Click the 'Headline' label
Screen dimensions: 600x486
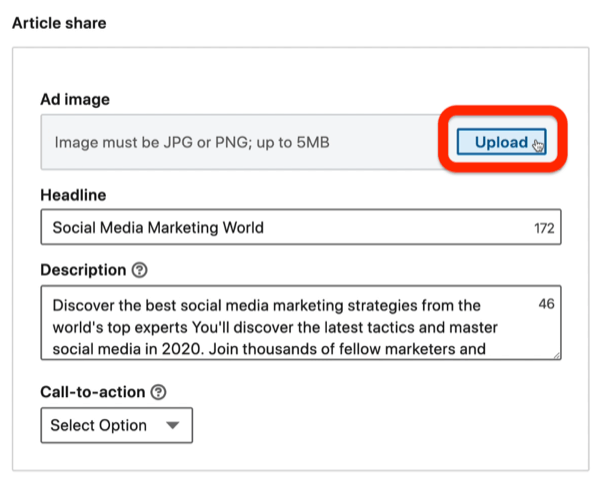[73, 195]
